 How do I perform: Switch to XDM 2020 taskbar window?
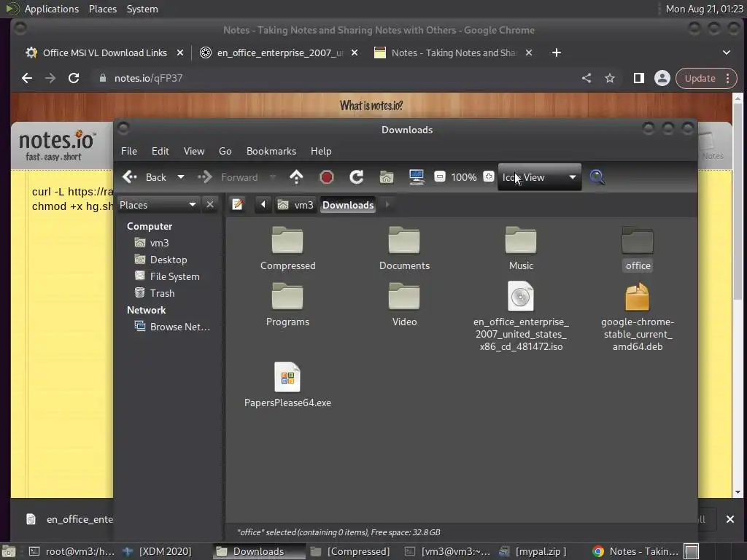157,551
